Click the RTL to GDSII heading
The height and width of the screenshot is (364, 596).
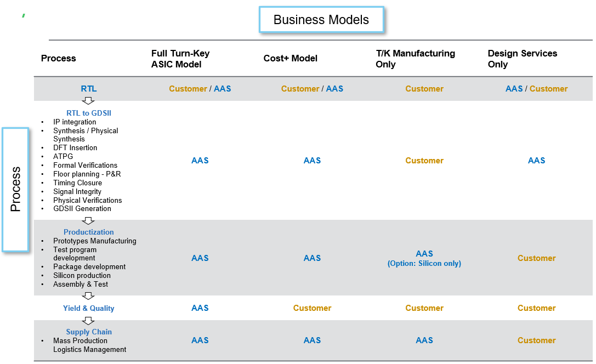pyautogui.click(x=89, y=113)
